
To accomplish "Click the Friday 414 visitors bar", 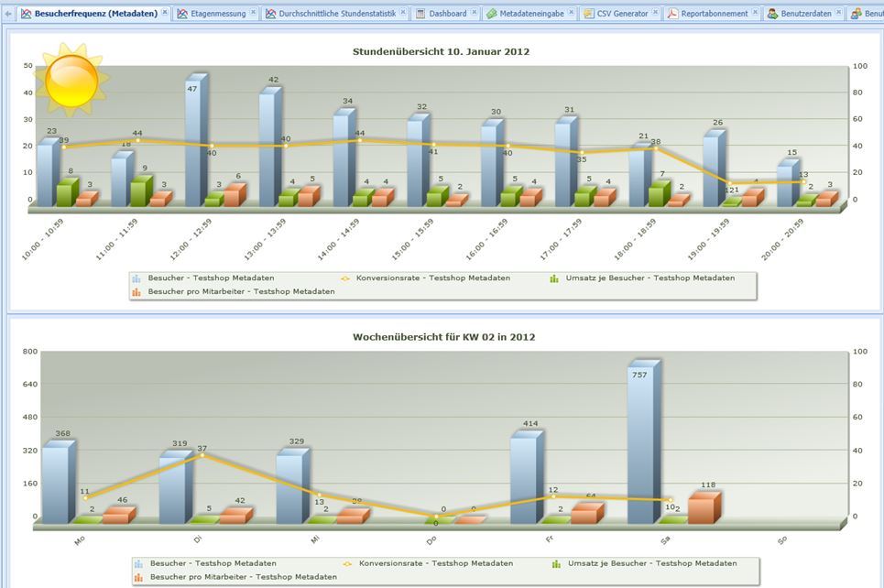I will click(x=524, y=476).
